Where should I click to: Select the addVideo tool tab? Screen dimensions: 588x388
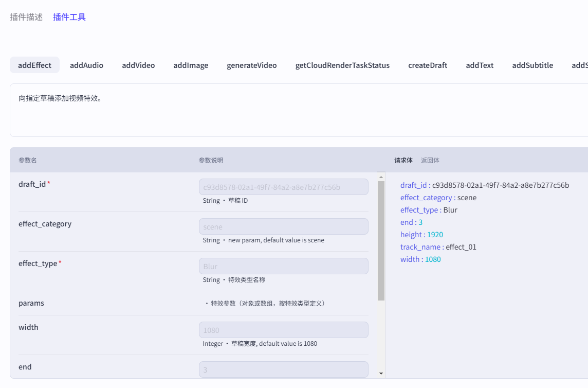138,65
